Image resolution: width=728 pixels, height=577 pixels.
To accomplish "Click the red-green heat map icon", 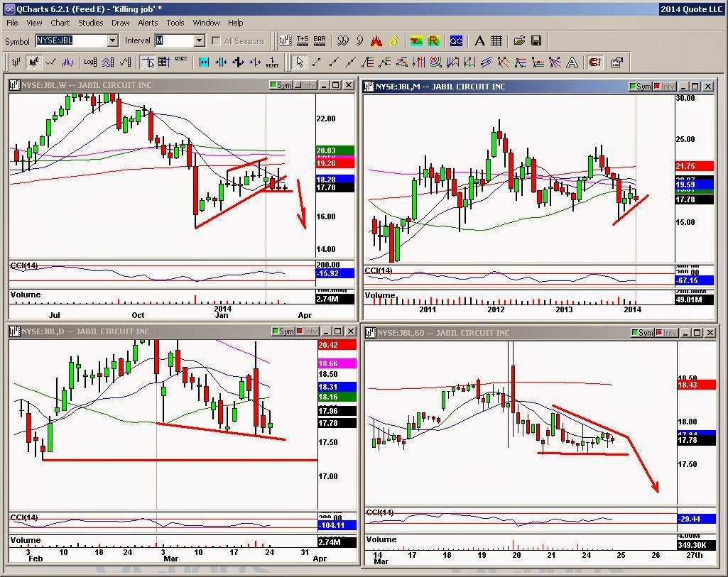I will 416,41.
